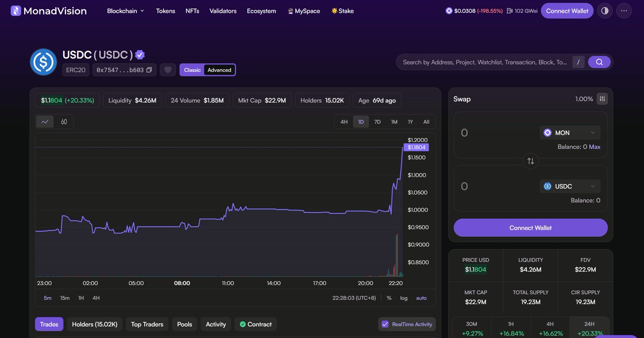Viewport: 644px width, 338px height.
Task: Select 1M chart range
Action: tap(394, 122)
